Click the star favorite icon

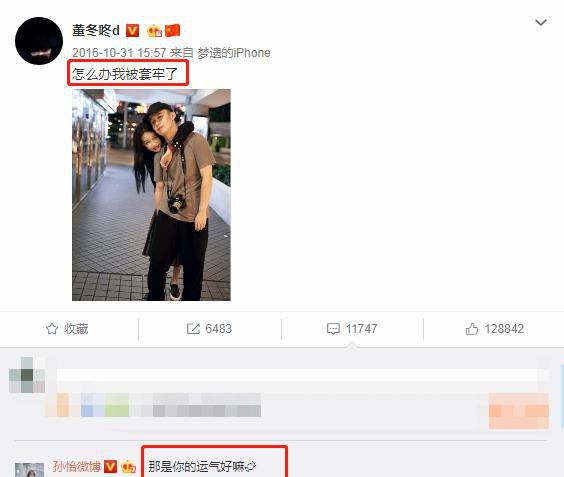(x=52, y=329)
